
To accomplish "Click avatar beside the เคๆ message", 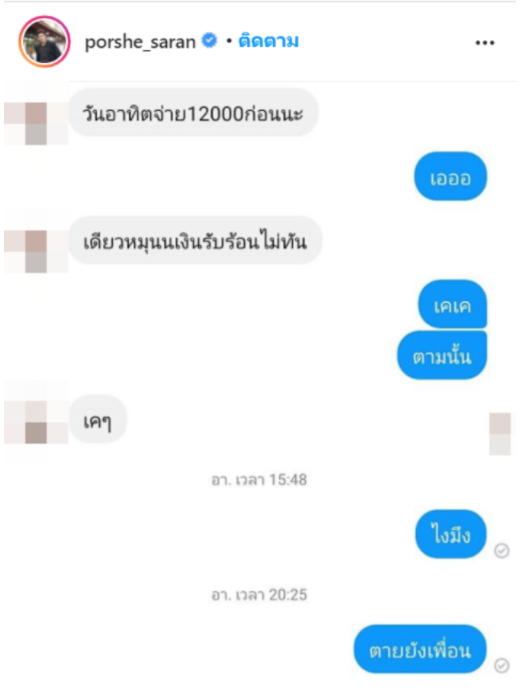I will tap(36, 422).
